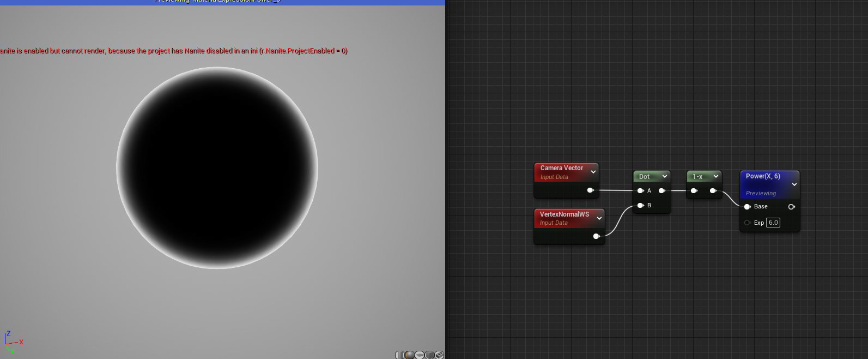Select the sphere preview mesh icon
The height and width of the screenshot is (359, 868).
click(x=410, y=355)
